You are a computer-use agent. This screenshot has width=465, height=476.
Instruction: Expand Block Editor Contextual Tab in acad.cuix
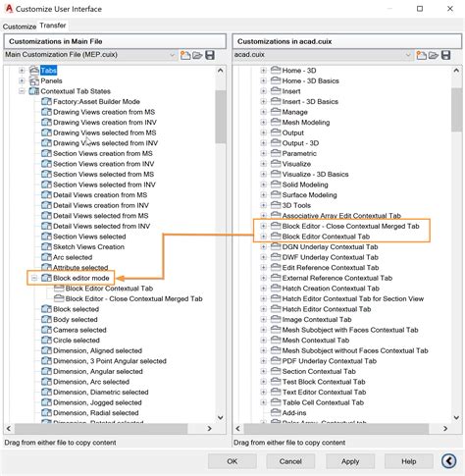(x=263, y=237)
